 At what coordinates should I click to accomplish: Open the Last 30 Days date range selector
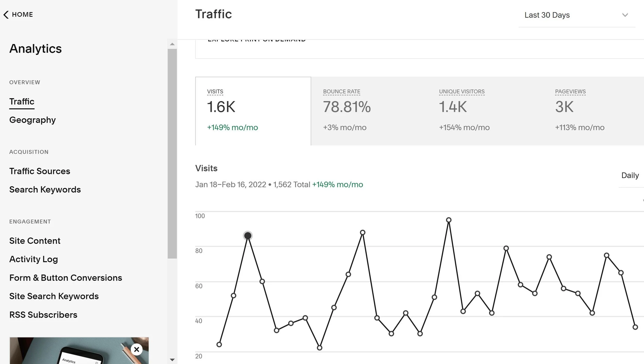547,15
